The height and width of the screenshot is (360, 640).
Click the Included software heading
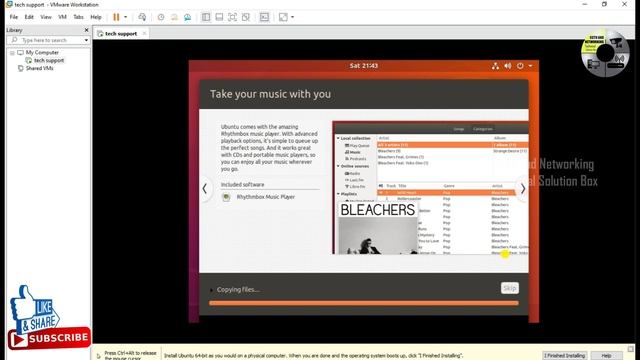pyautogui.click(x=242, y=184)
